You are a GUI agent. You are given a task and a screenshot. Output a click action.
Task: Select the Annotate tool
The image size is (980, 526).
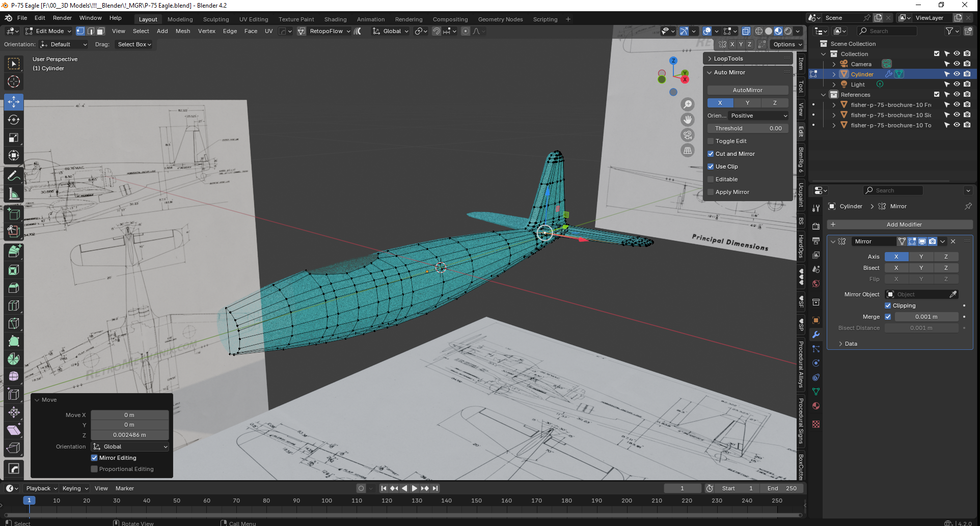point(14,176)
